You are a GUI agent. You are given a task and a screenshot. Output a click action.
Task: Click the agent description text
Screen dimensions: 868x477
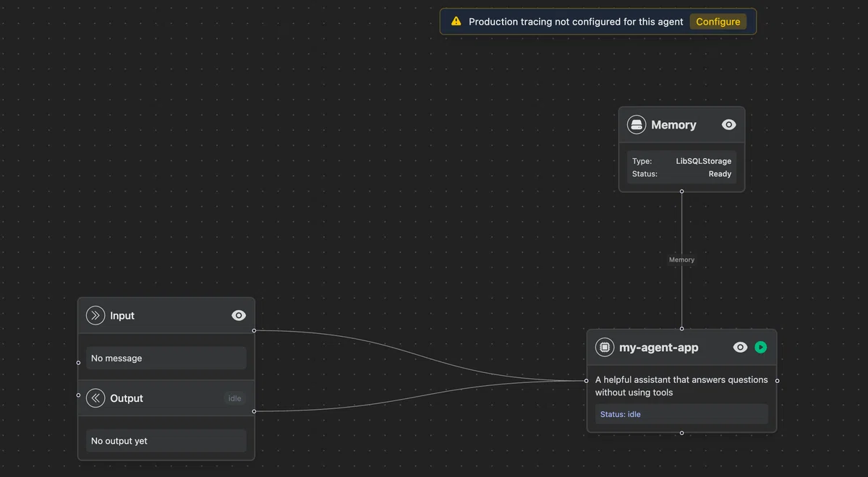tap(681, 386)
